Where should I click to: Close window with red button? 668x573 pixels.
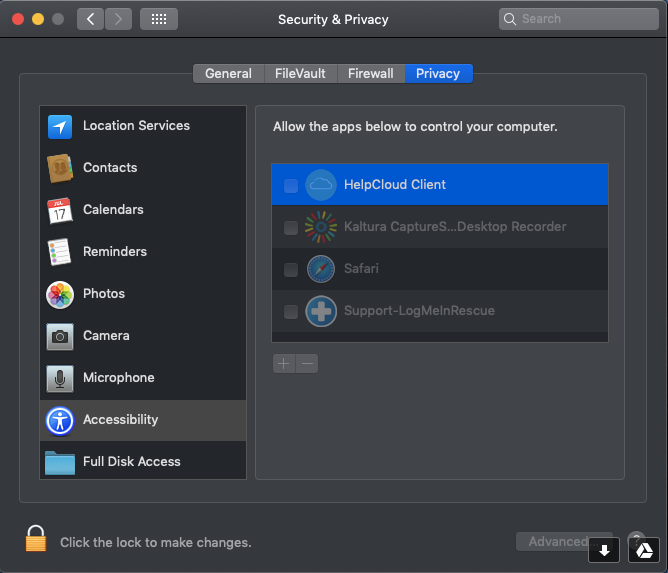coord(18,19)
